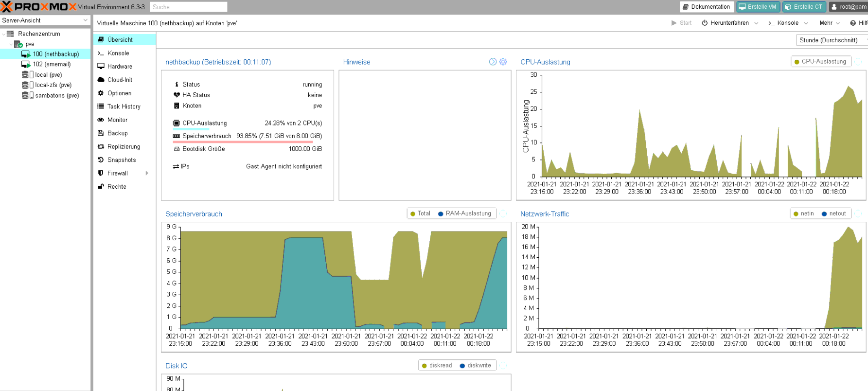Open Herunterfahren dropdown arrow
Screen dimensions: 868x391
756,23
